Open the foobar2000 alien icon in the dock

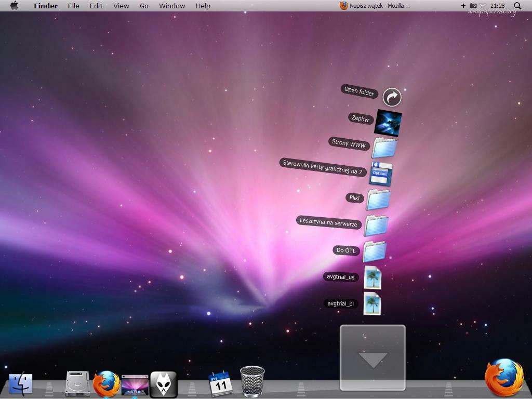(x=164, y=384)
